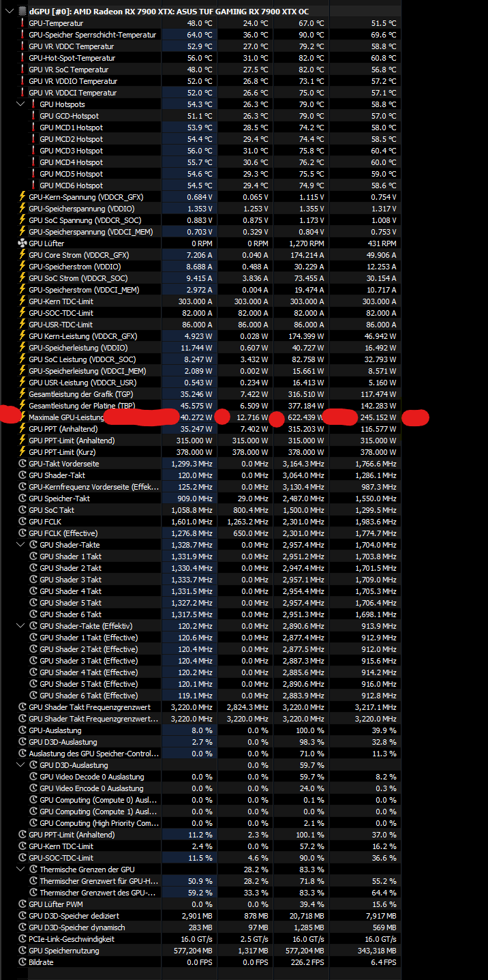Image resolution: width=488 pixels, height=980 pixels.
Task: Click the lightning icon for Gesamtleistung der Grafik (TGP)
Action: point(22,394)
